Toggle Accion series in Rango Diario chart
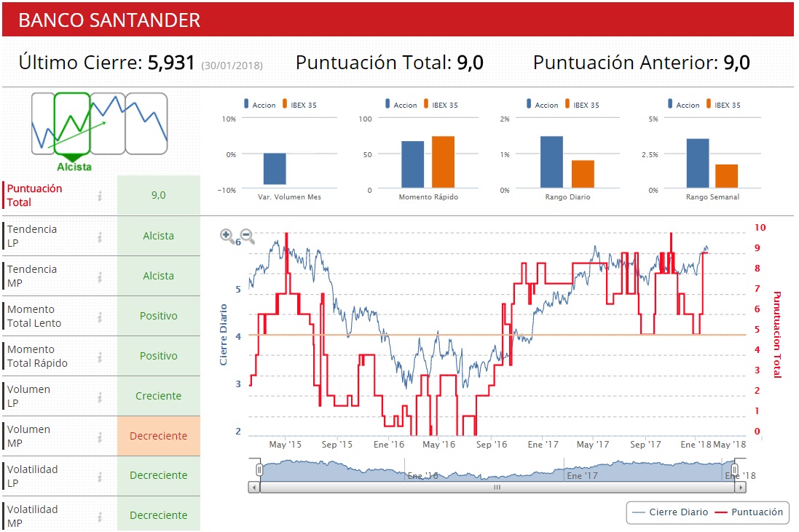Screen dimensions: 799x532 pyautogui.click(x=542, y=104)
